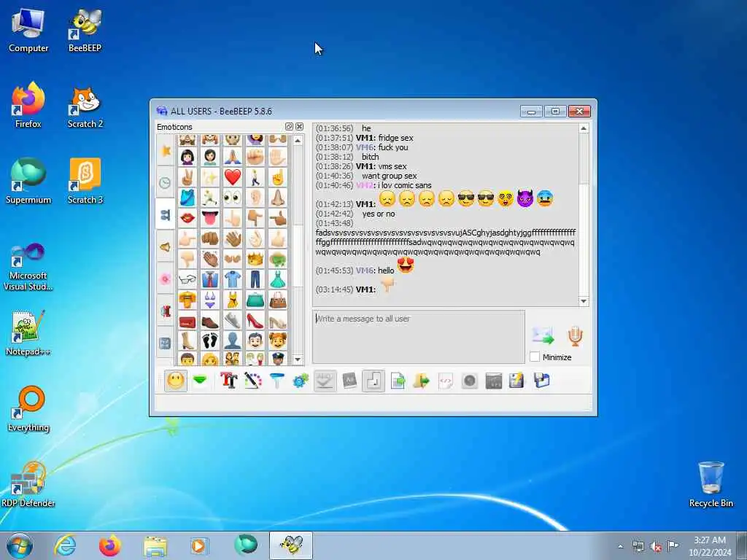Send the message with envelope button
This screenshot has width=747, height=560.
(543, 337)
